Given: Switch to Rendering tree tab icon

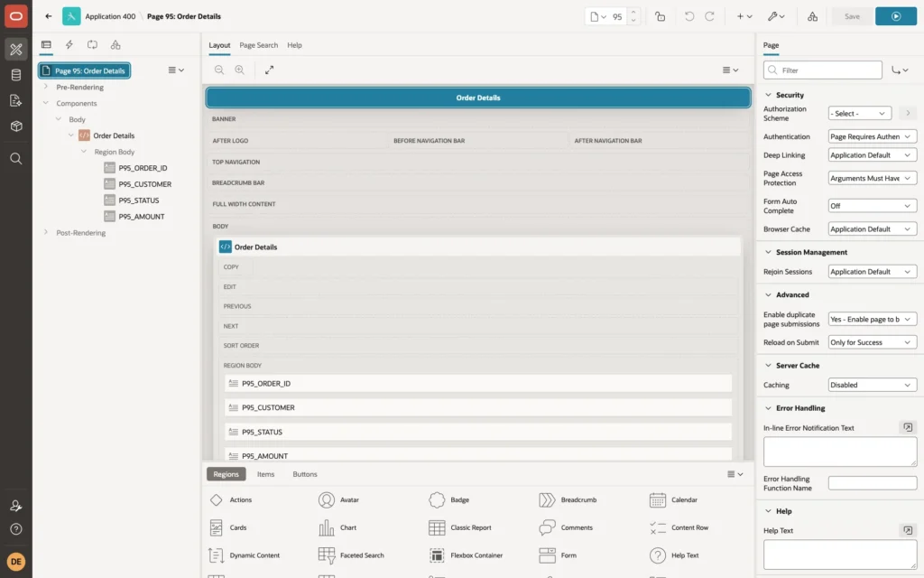Looking at the screenshot, I should [46, 45].
